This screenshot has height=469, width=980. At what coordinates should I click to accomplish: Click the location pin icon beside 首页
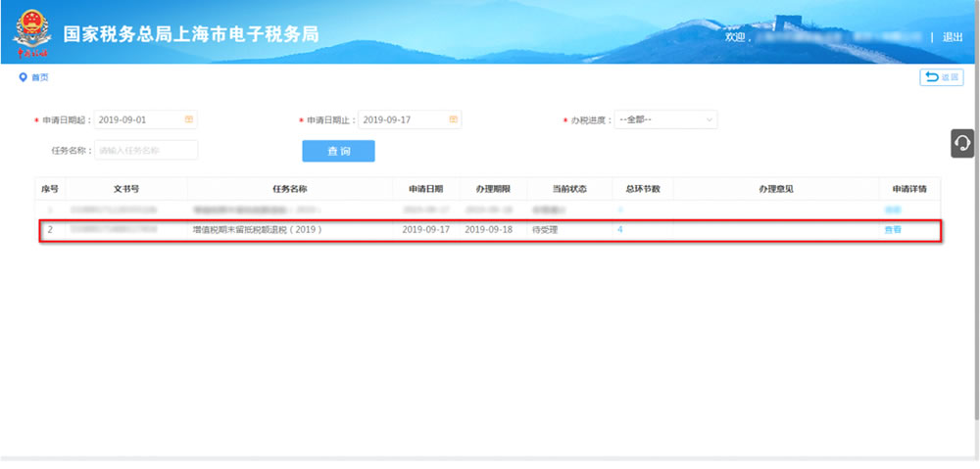click(x=23, y=77)
